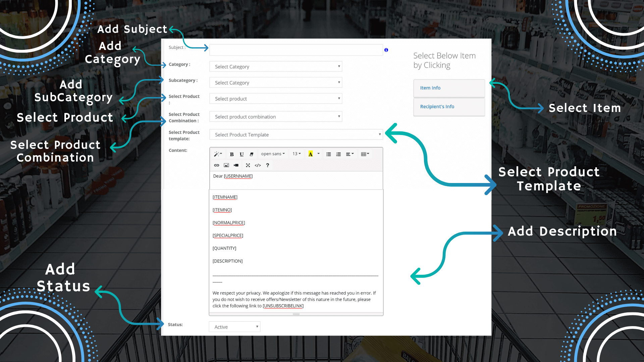Click the Subject input field
Screen dimensions: 644x362
pos(296,50)
